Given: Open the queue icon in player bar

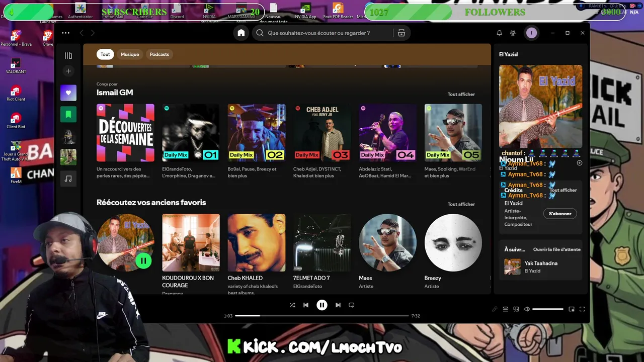Looking at the screenshot, I should coord(506,309).
